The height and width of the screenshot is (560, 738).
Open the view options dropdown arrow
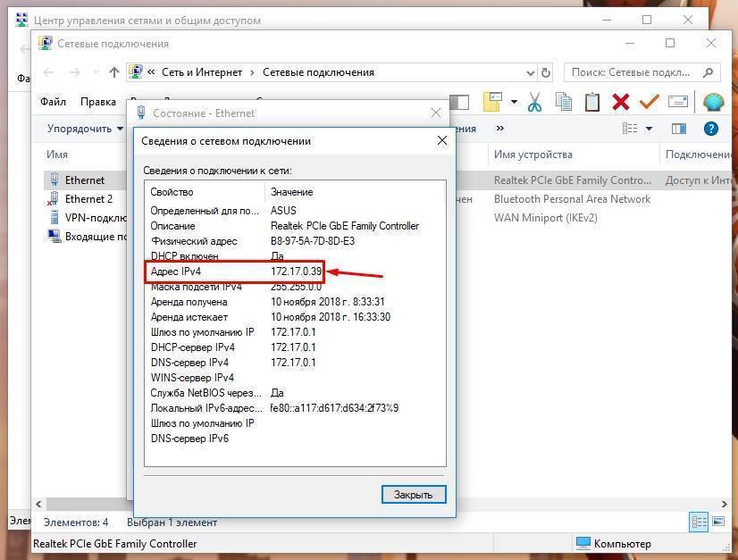[x=650, y=129]
